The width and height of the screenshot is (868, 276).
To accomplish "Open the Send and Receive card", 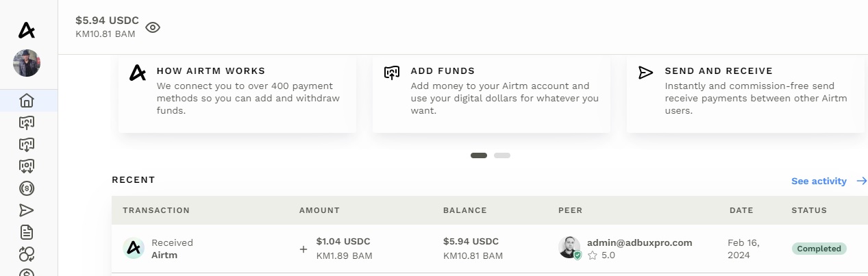I will tap(745, 93).
